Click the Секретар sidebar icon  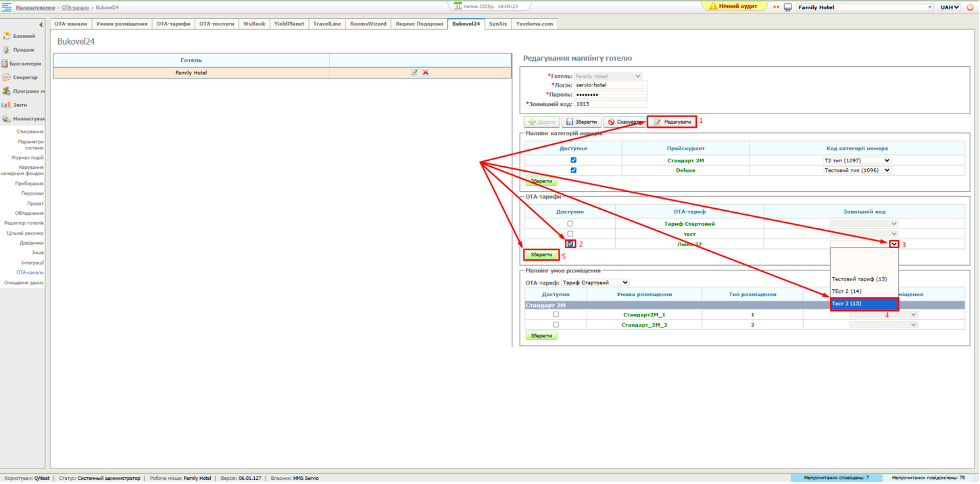coord(6,77)
